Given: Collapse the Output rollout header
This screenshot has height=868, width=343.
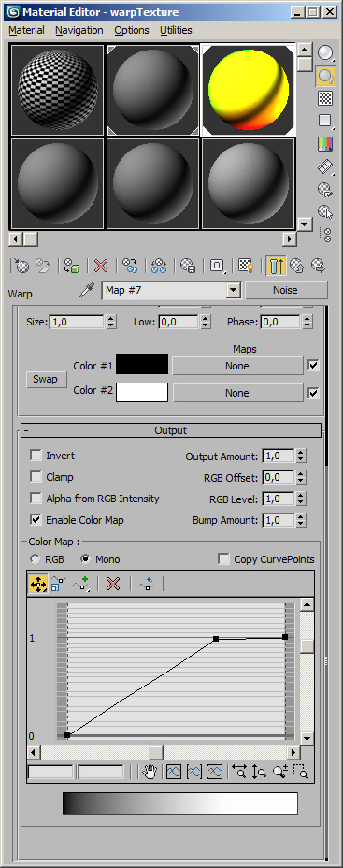Looking at the screenshot, I should [x=171, y=430].
